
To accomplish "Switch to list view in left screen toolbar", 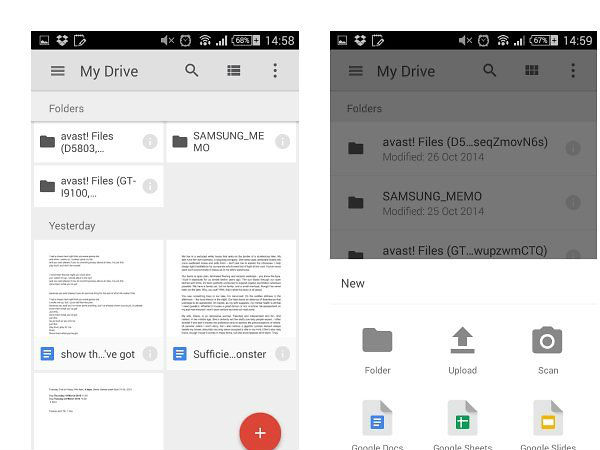I will coord(233,71).
